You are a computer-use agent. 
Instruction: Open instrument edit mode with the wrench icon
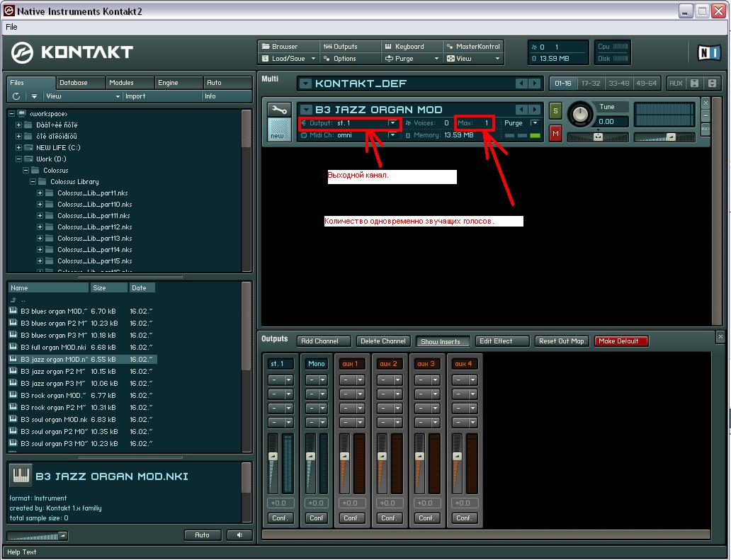pyautogui.click(x=279, y=110)
